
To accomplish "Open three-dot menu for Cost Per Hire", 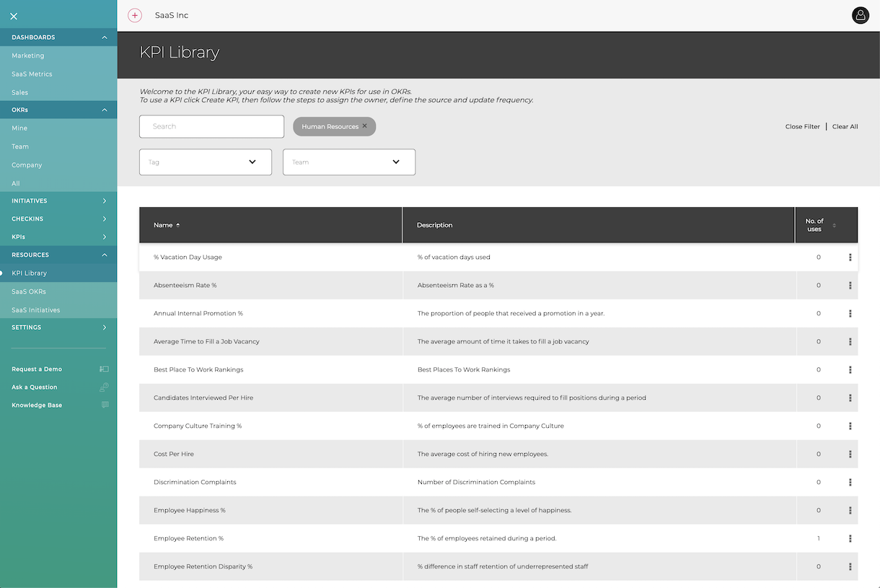I will tap(850, 455).
